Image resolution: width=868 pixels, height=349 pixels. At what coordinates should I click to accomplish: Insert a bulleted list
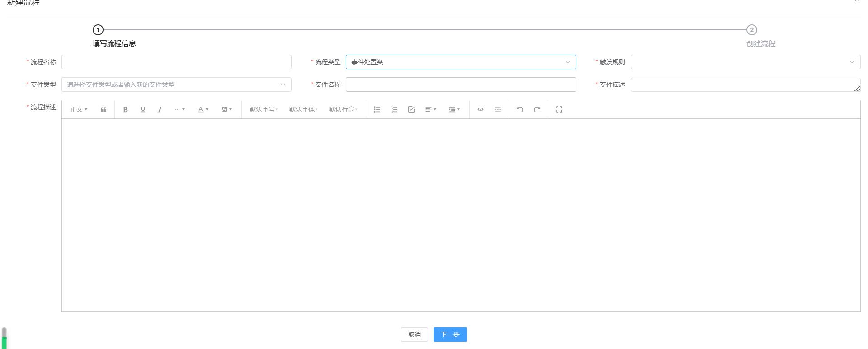[x=377, y=109]
